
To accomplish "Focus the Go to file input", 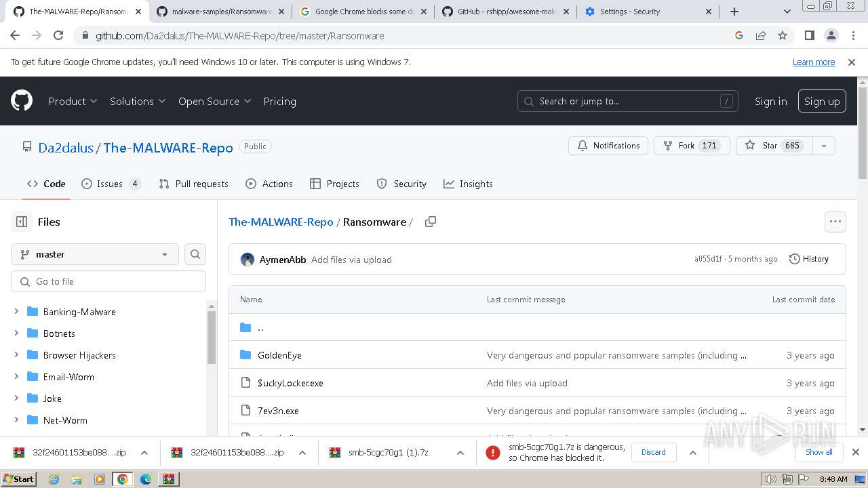I will (108, 281).
